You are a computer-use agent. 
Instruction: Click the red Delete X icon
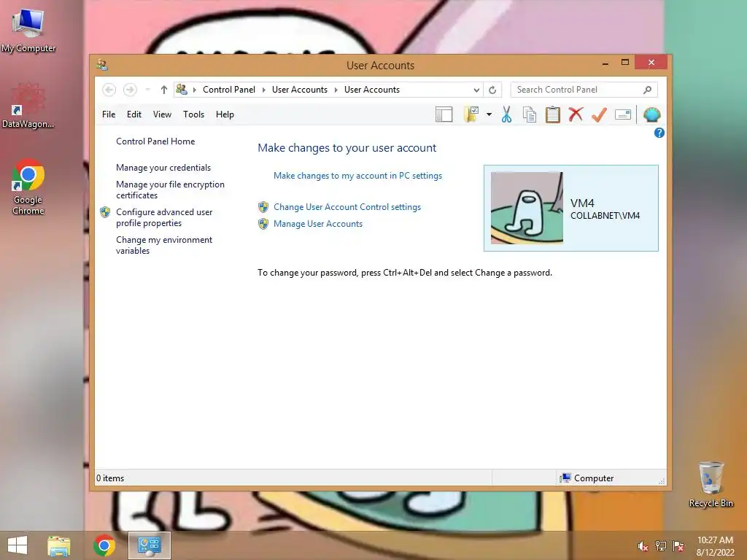coord(576,114)
